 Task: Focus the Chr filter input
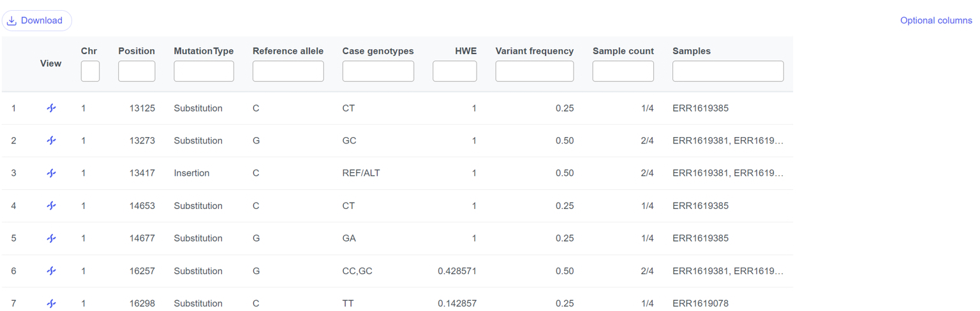(x=90, y=71)
